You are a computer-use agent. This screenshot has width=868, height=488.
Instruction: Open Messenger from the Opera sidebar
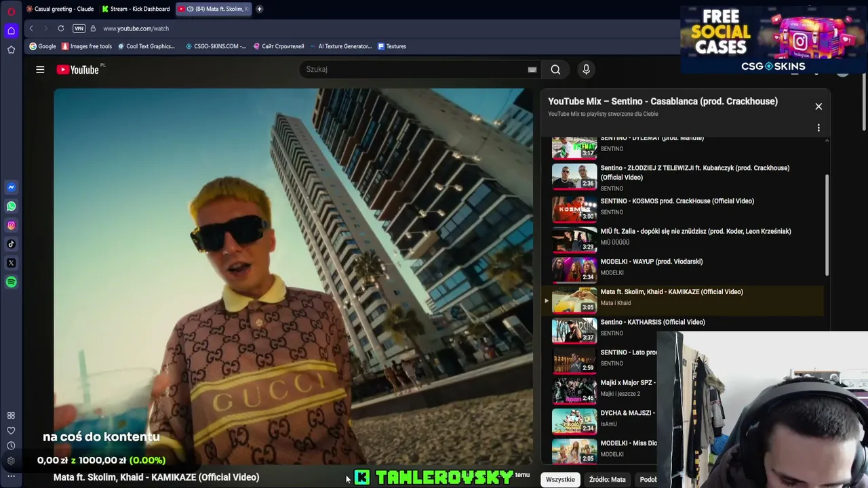click(x=11, y=187)
